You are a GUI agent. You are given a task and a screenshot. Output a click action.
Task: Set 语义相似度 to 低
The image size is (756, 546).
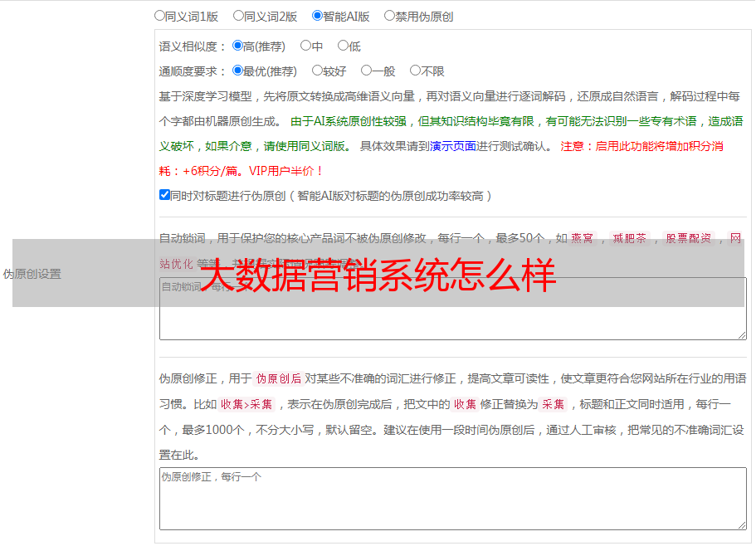(344, 46)
